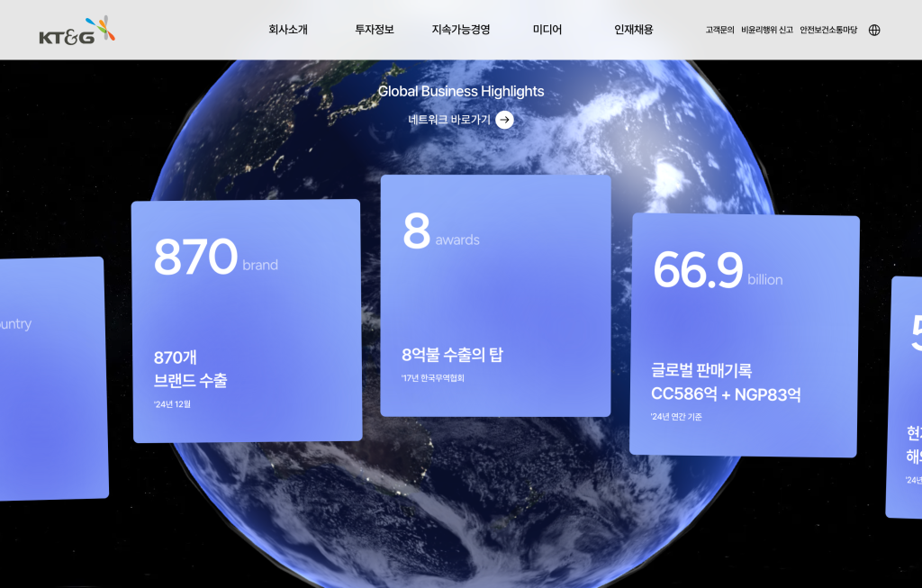Select the 870 brand highlight card
The image size is (922, 588).
tap(247, 321)
